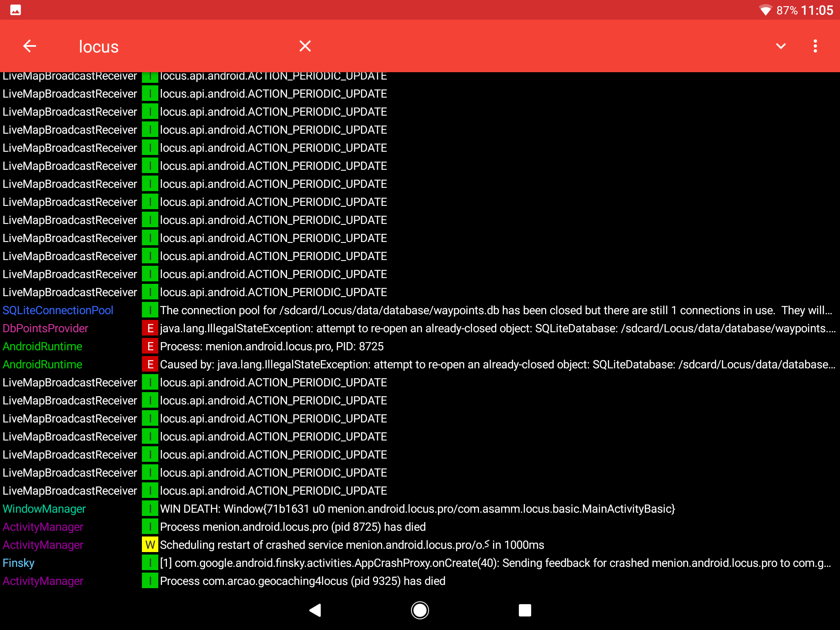The width and height of the screenshot is (840, 630).
Task: Tap the yellow W warning level badge
Action: coord(150,545)
